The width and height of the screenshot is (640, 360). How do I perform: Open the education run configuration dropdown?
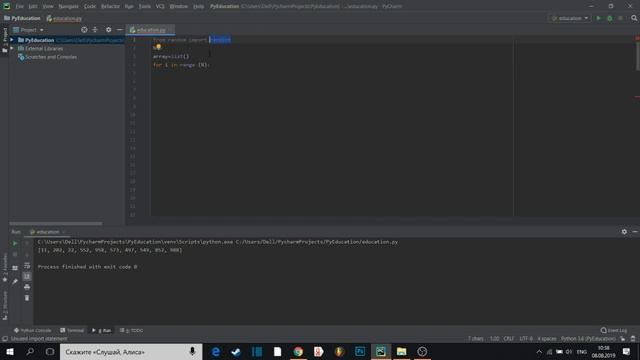tap(570, 18)
